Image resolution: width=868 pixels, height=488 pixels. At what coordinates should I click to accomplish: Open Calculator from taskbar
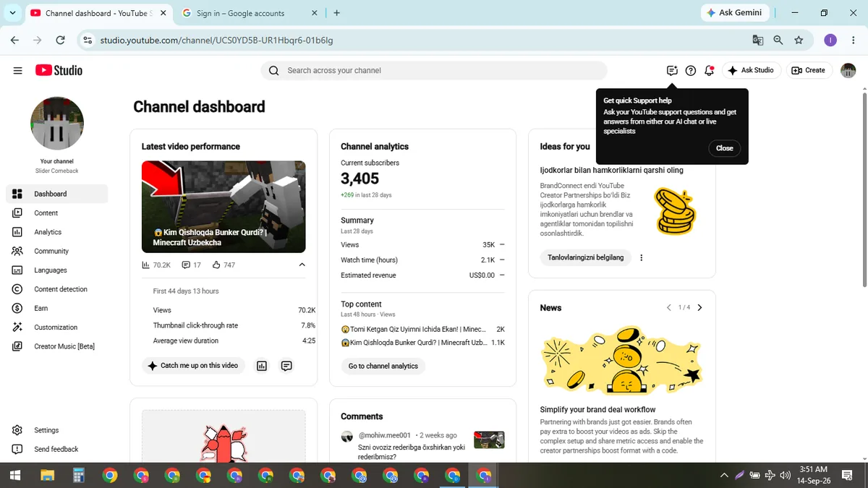click(79, 475)
